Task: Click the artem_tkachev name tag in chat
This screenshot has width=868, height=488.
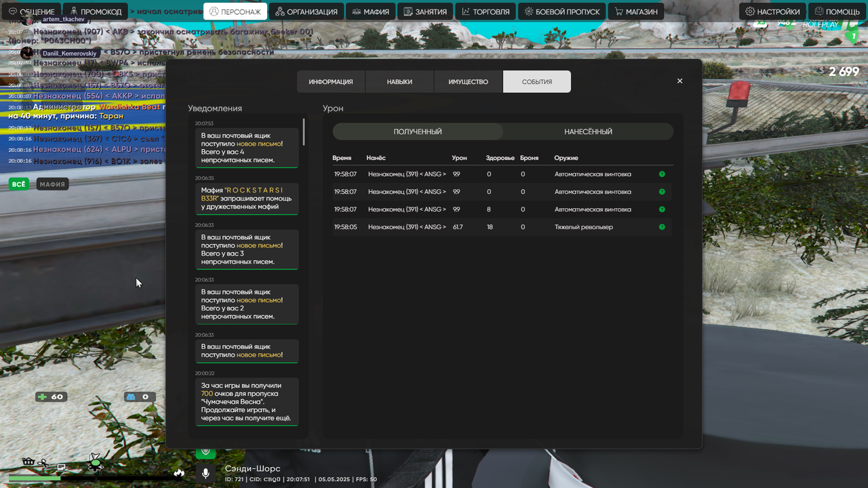Action: click(x=63, y=20)
